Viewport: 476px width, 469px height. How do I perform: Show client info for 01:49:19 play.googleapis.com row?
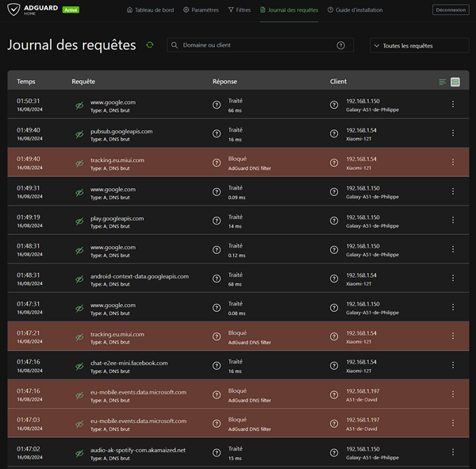coord(334,221)
